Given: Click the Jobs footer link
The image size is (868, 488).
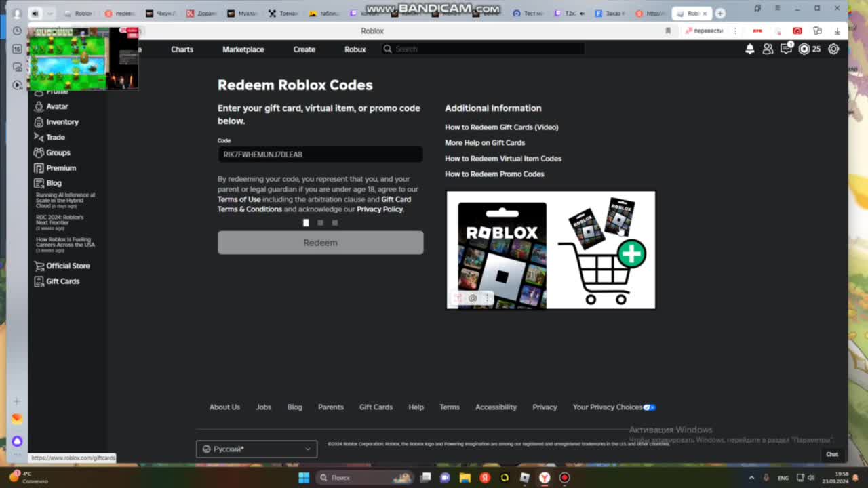Looking at the screenshot, I should [263, 407].
